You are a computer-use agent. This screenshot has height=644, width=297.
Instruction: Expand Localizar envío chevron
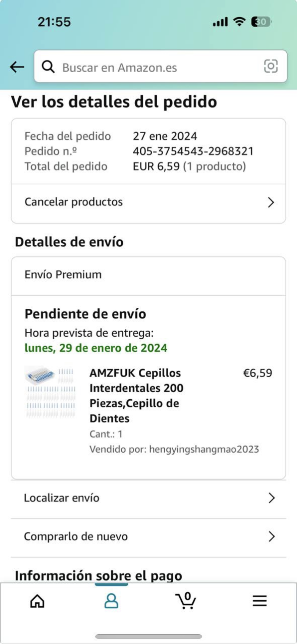click(271, 498)
